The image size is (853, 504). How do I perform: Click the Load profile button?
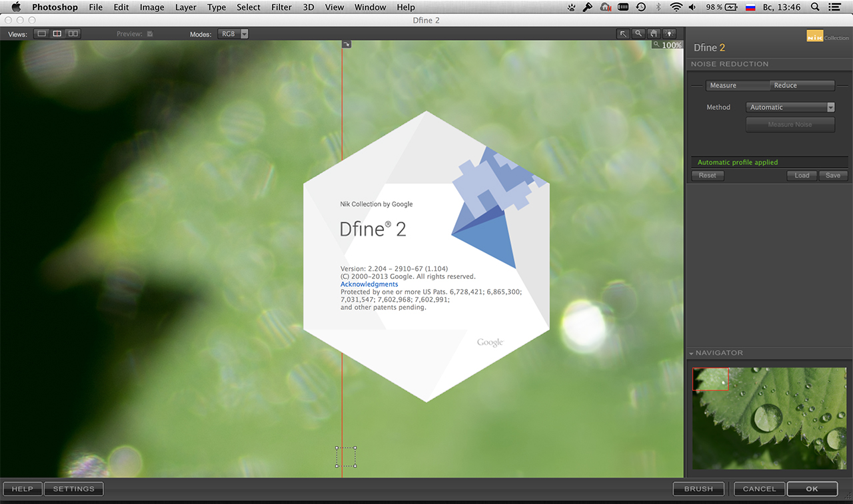pyautogui.click(x=802, y=176)
